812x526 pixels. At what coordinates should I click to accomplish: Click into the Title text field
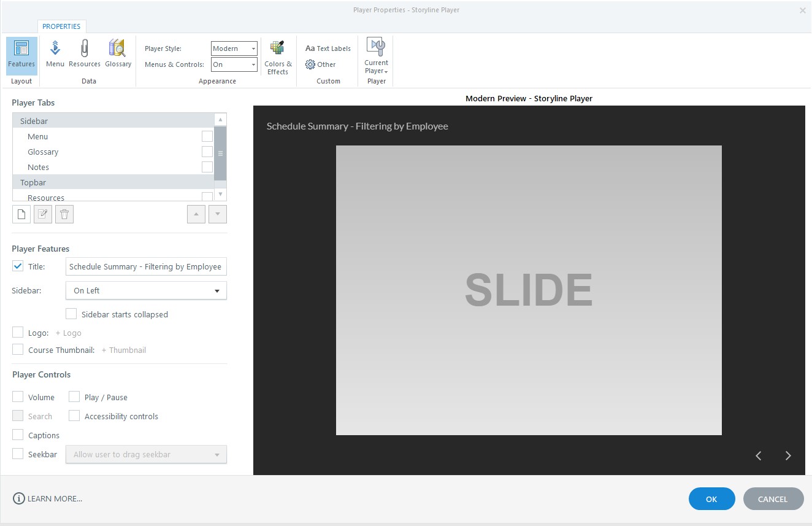click(145, 267)
